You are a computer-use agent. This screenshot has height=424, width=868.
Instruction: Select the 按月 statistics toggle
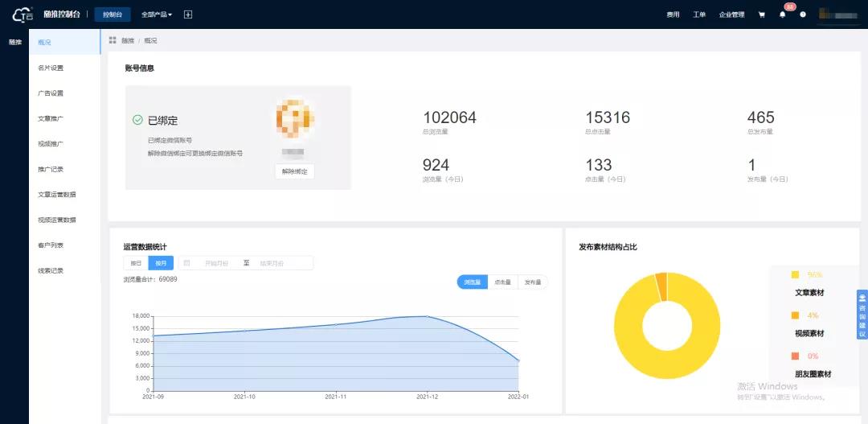pyautogui.click(x=161, y=263)
